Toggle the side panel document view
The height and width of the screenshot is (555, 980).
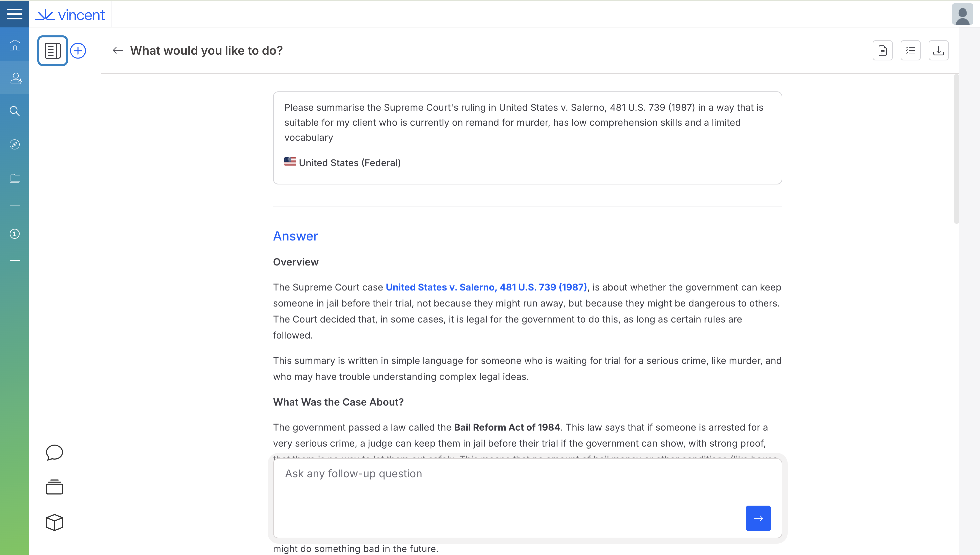pos(53,51)
